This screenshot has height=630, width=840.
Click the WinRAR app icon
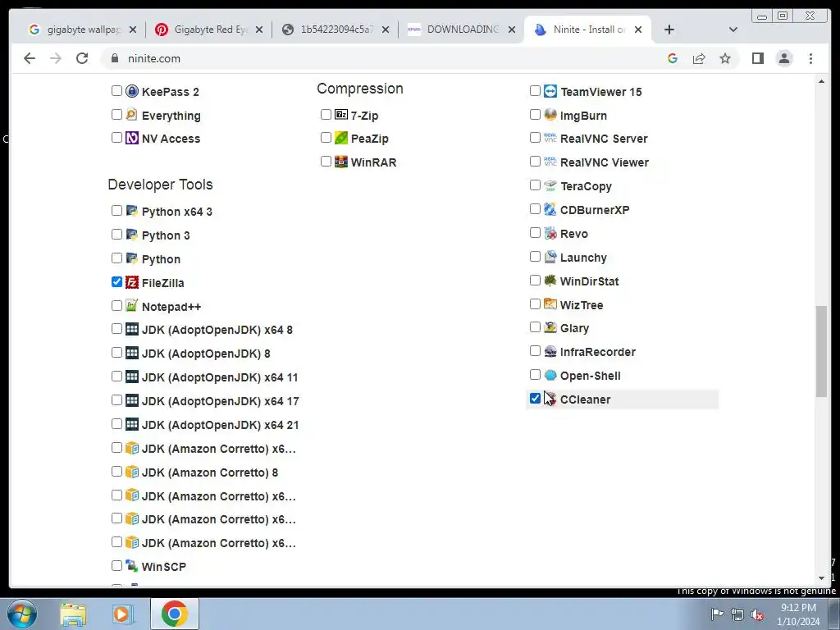coord(341,162)
